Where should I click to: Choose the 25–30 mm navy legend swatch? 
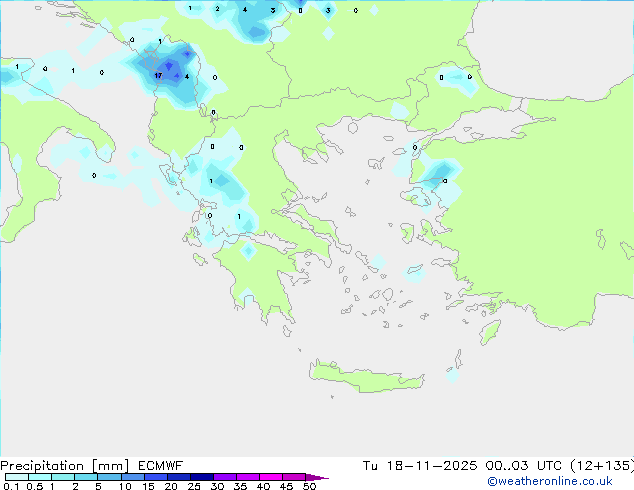tap(202, 477)
